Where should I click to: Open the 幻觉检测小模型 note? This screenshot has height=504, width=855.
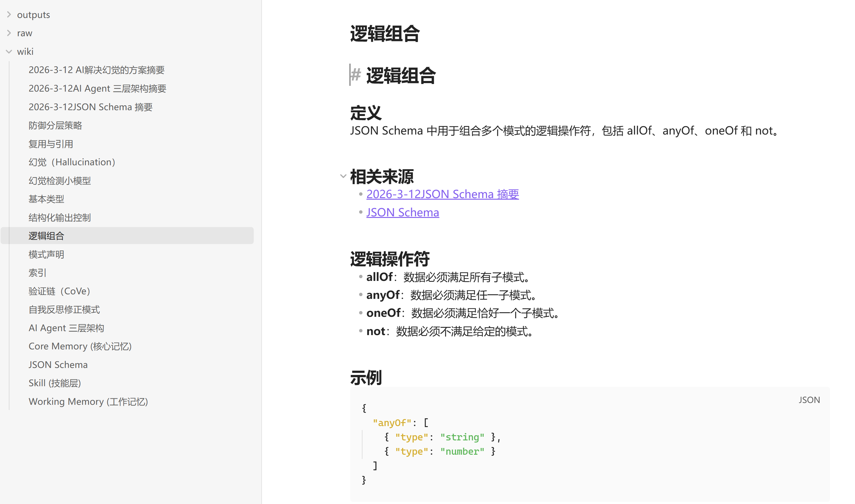click(x=59, y=181)
